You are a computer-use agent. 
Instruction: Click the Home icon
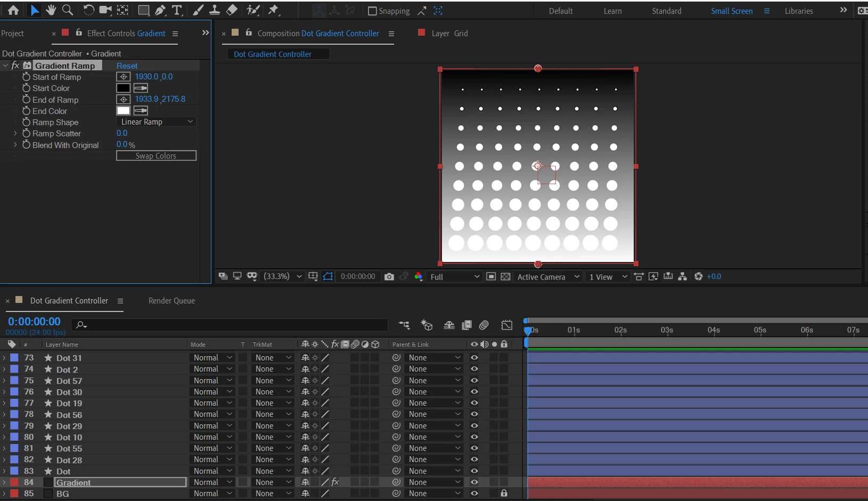[x=13, y=10]
